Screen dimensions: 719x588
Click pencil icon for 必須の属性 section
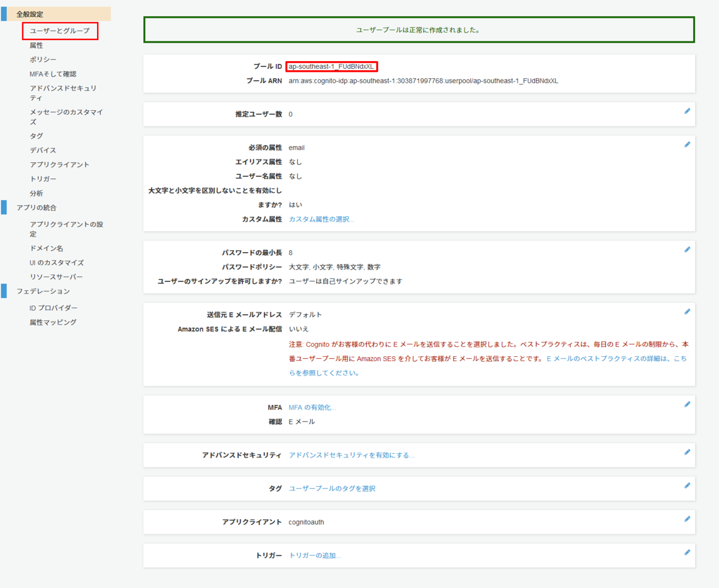[687, 144]
